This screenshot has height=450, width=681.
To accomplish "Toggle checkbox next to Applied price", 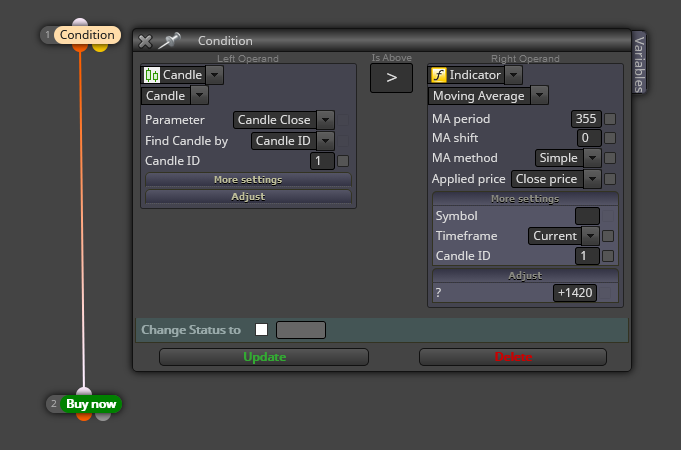I will pos(610,179).
